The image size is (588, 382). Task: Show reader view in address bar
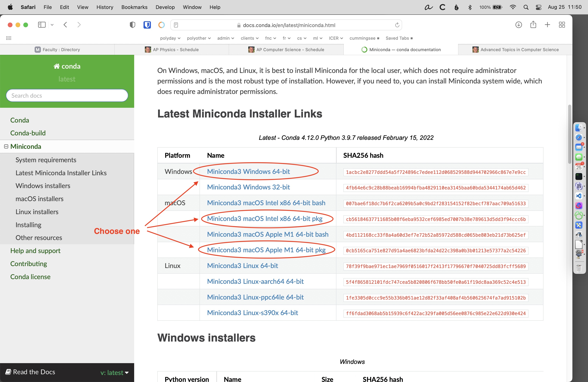coord(176,25)
